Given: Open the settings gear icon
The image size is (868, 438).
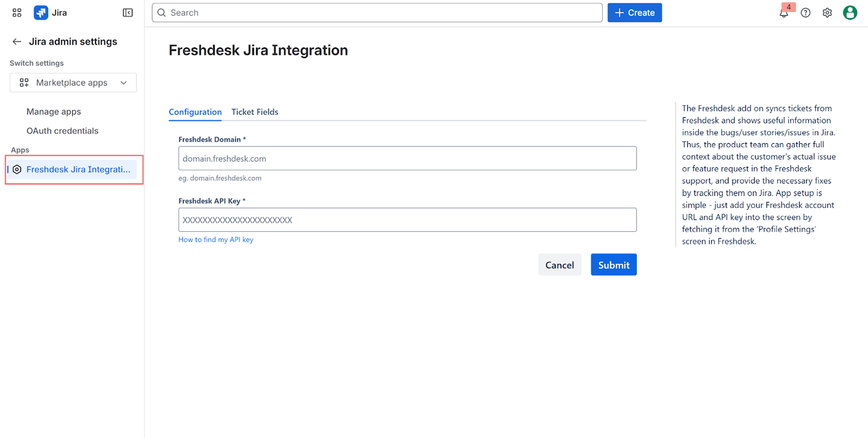Looking at the screenshot, I should point(827,13).
